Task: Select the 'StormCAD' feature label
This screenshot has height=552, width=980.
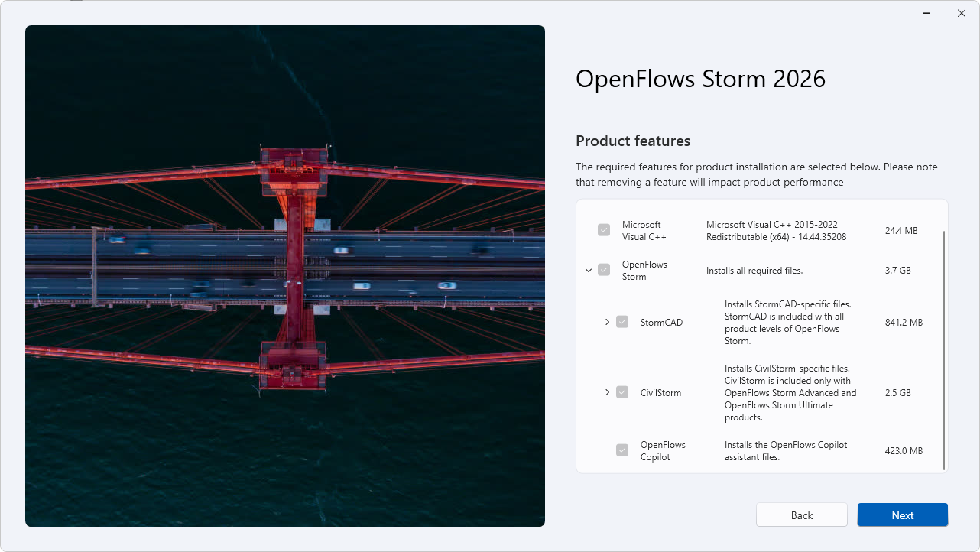Action: click(661, 322)
